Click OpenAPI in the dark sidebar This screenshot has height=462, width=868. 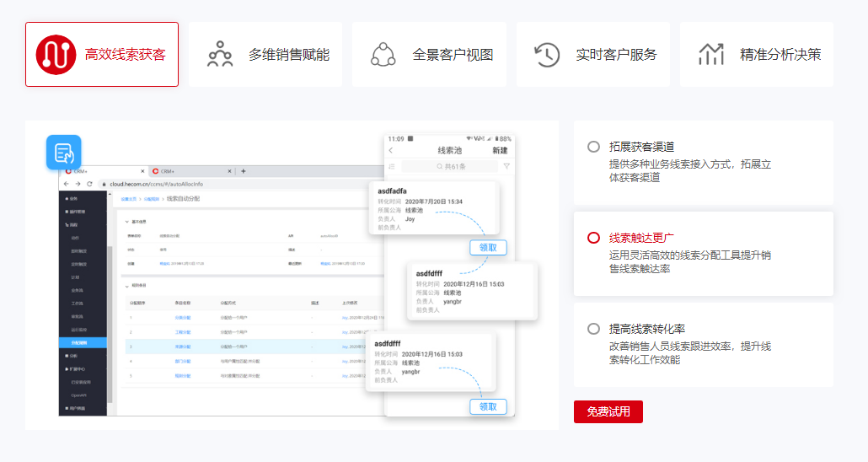78,395
